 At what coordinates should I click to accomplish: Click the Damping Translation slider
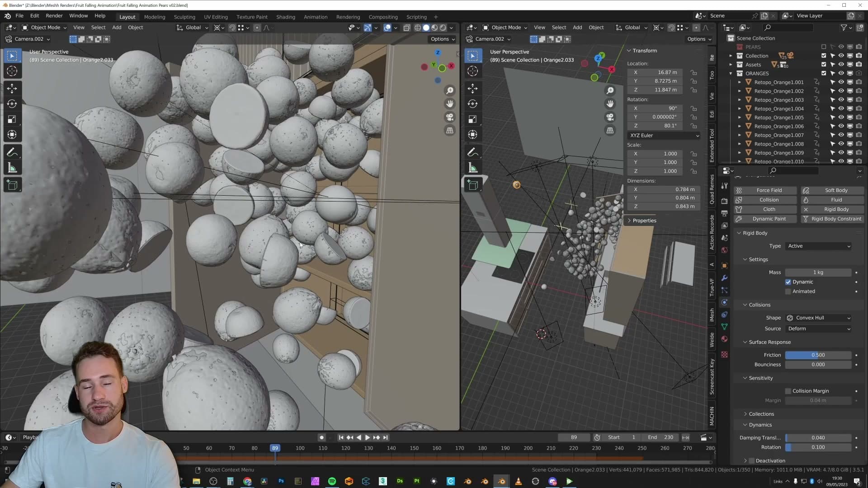818,438
